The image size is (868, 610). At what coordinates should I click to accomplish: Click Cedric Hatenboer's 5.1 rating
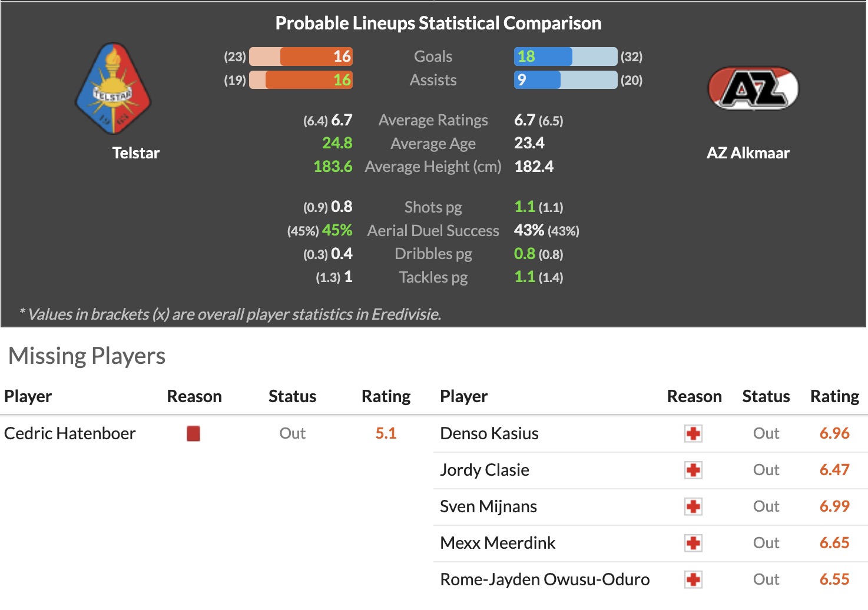coord(386,434)
